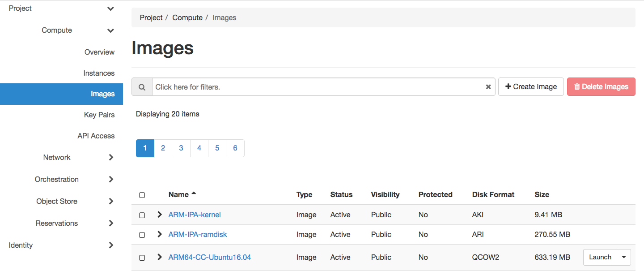Click the Name column sort arrow
The width and height of the screenshot is (644, 271).
point(194,194)
